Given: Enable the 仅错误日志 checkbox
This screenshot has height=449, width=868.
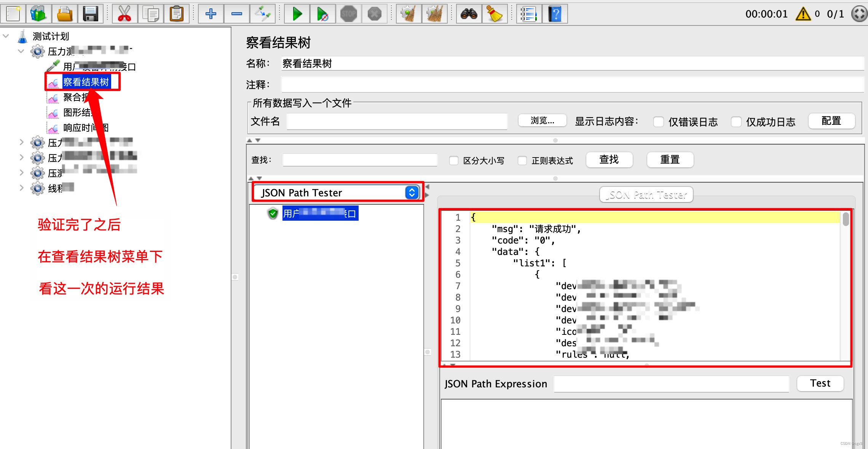Looking at the screenshot, I should tap(659, 122).
